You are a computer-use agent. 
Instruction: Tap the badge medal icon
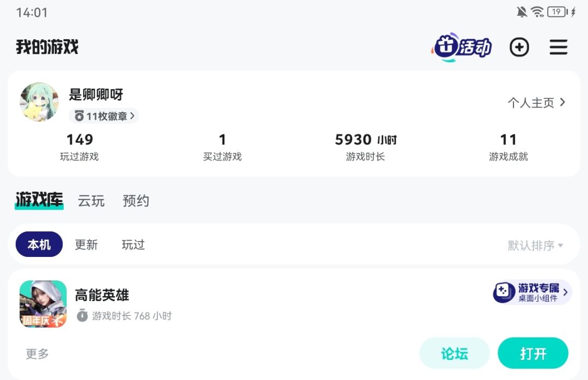pos(79,116)
